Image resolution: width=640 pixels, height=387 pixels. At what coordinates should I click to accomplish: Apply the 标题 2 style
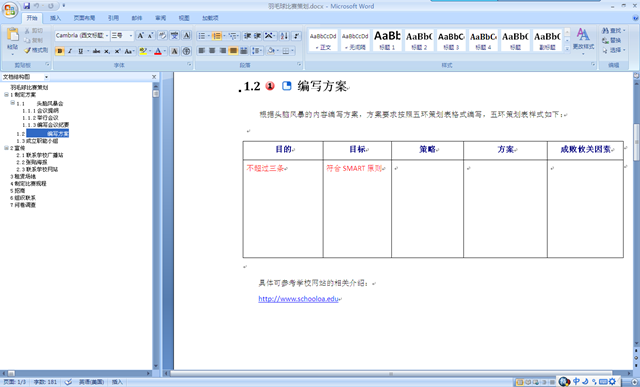pyautogui.click(x=419, y=40)
